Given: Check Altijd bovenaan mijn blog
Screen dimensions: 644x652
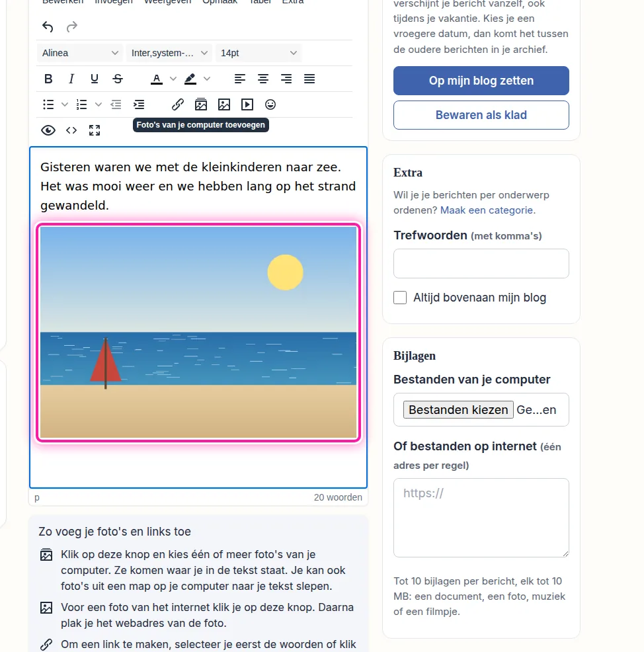Looking at the screenshot, I should click(400, 298).
